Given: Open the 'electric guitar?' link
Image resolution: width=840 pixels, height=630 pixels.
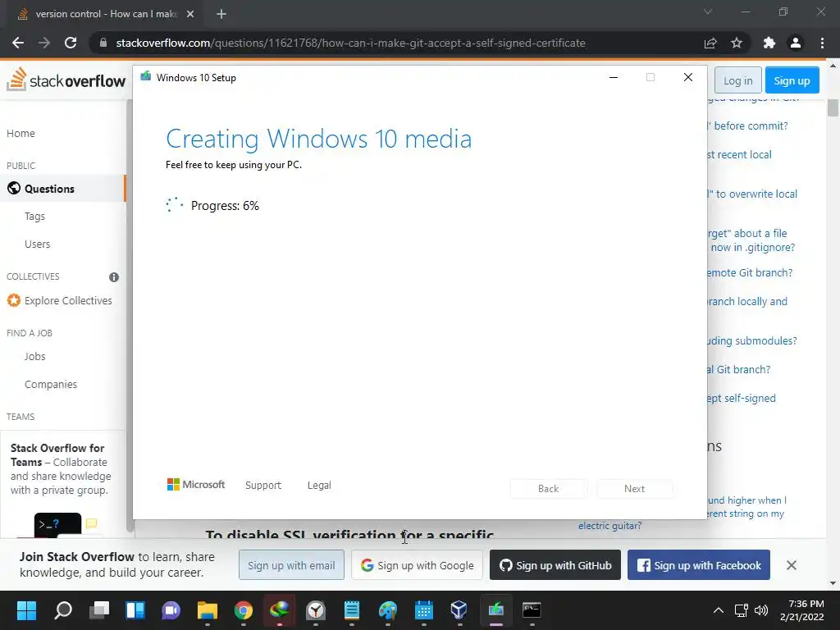Looking at the screenshot, I should 609,526.
